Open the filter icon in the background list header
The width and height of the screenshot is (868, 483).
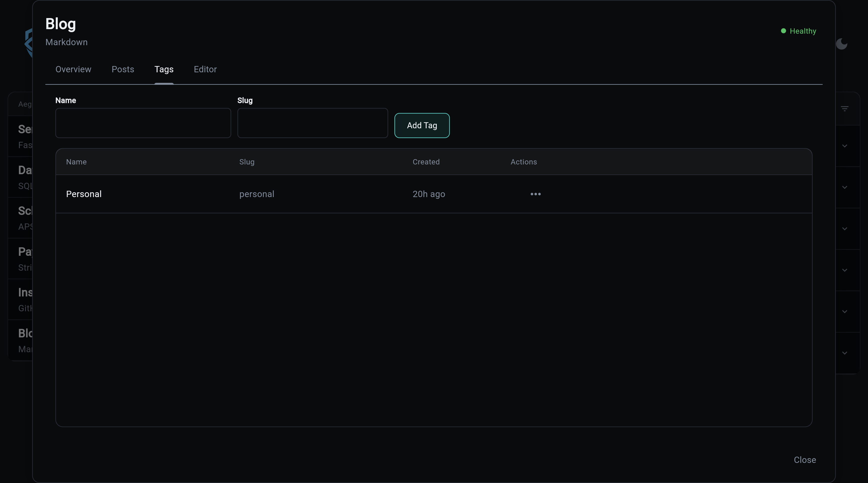[844, 109]
